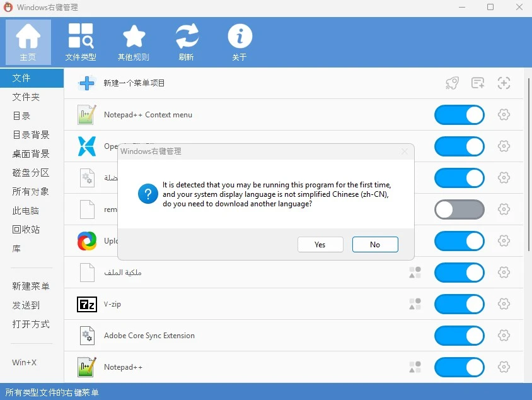
Task: Open the 主页 home tab
Action: pyautogui.click(x=28, y=42)
